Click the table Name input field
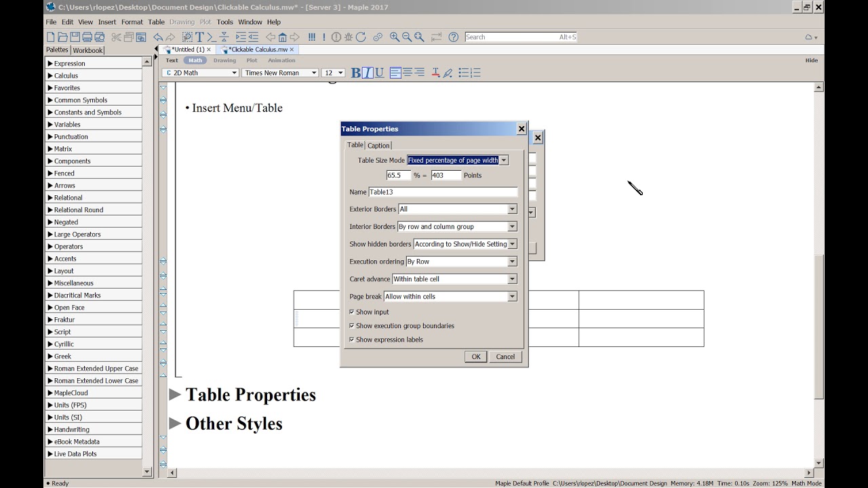This screenshot has height=488, width=868. [443, 192]
